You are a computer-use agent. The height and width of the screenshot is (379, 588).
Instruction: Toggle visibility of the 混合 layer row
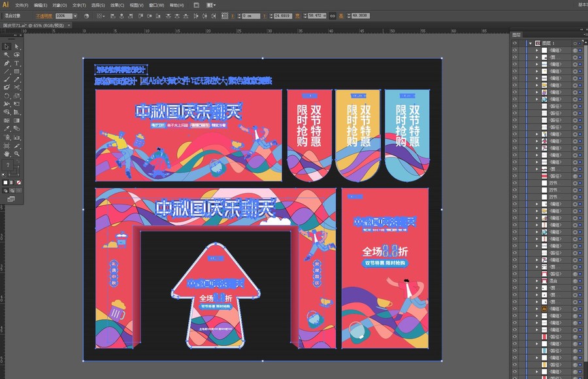[x=515, y=281]
